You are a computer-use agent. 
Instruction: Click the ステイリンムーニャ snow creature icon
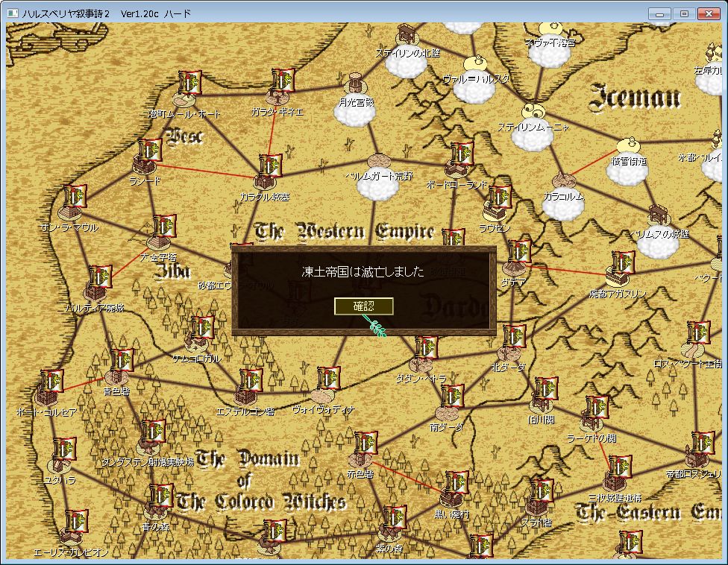tap(533, 111)
